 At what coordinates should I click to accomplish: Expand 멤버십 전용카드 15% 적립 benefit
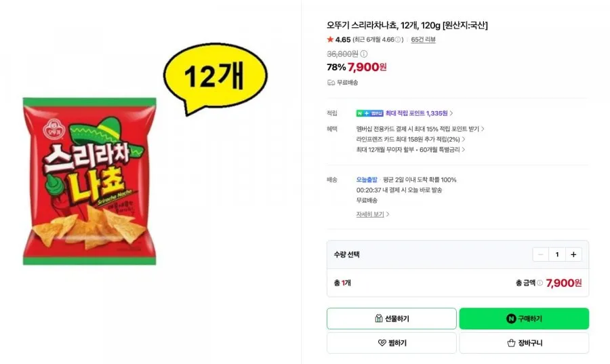click(420, 129)
